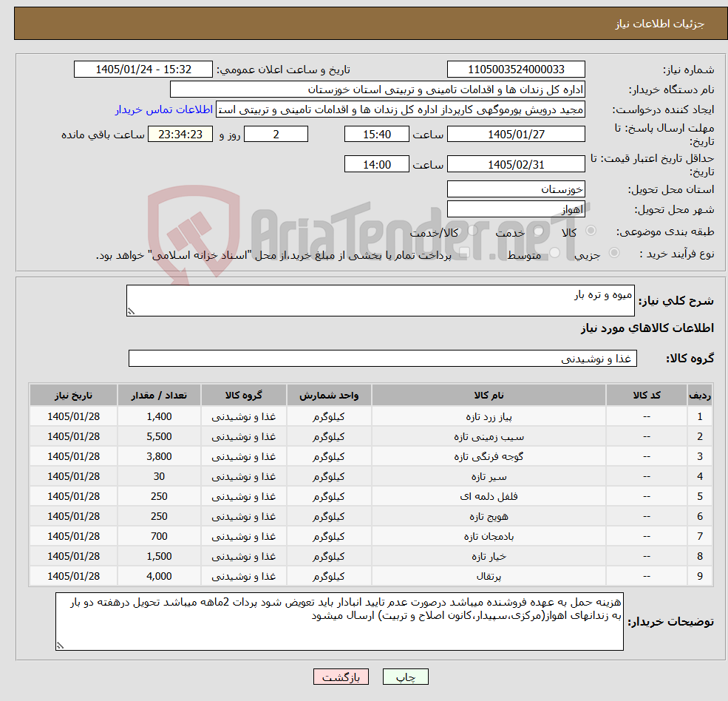This screenshot has width=728, height=701.
Task: Select the row هویج تازه
Action: [370, 517]
